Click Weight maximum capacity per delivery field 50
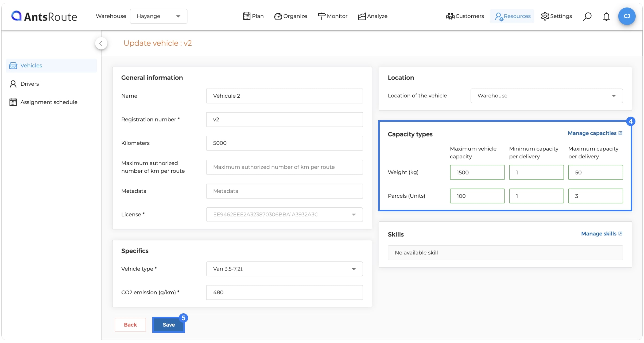The height and width of the screenshot is (343, 644). 595,172
